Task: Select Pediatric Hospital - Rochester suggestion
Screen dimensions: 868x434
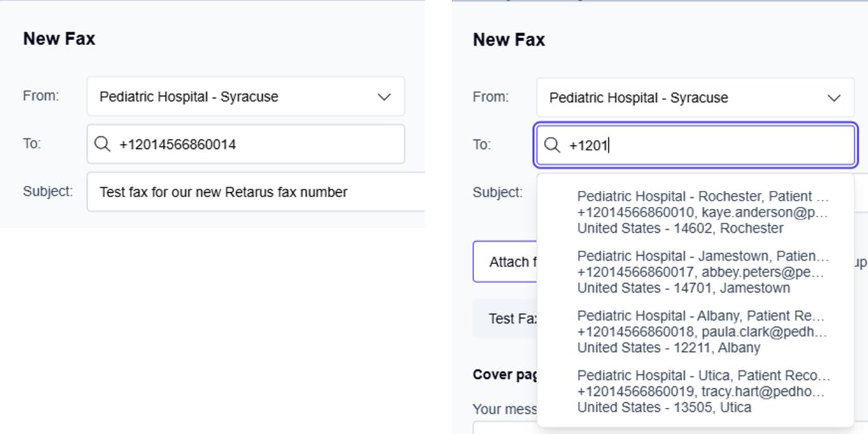Action: click(703, 212)
